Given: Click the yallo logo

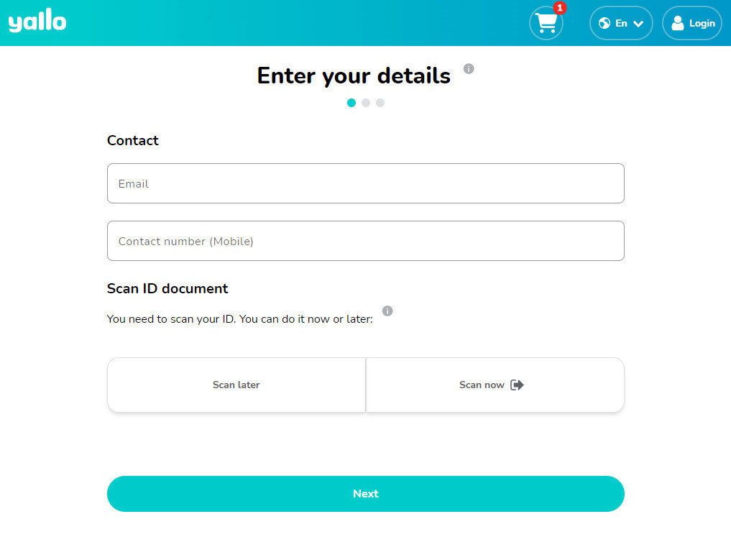Looking at the screenshot, I should pyautogui.click(x=37, y=22).
